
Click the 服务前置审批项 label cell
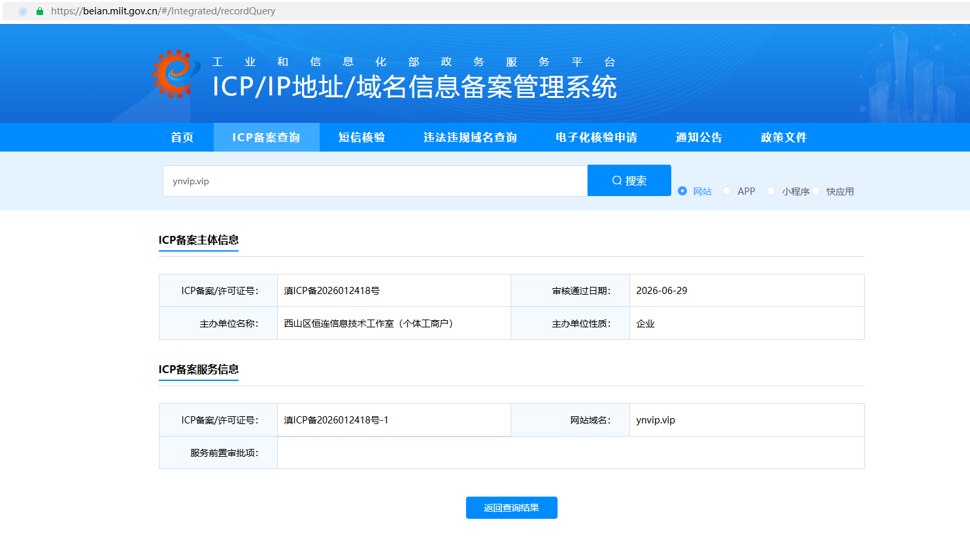tap(218, 453)
